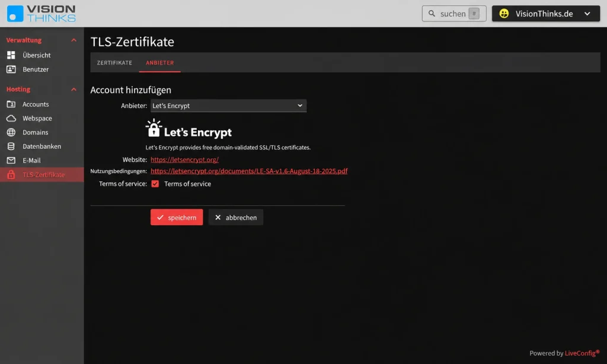Go to Datenbanken
The width and height of the screenshot is (607, 364).
click(x=42, y=146)
